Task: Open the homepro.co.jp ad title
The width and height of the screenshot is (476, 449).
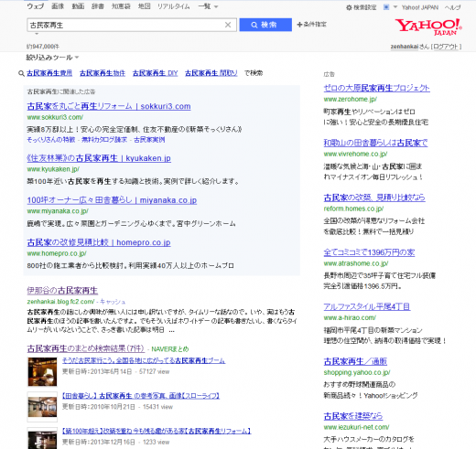Action: [99, 242]
